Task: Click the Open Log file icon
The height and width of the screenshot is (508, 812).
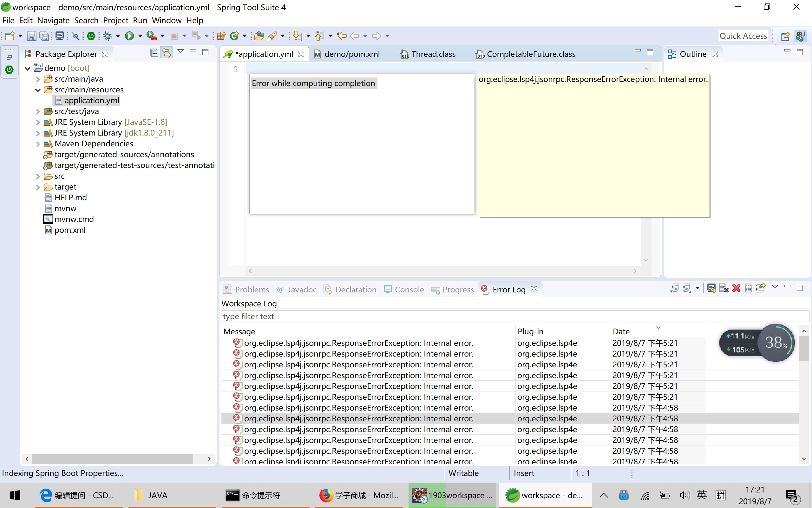Action: 748,288
